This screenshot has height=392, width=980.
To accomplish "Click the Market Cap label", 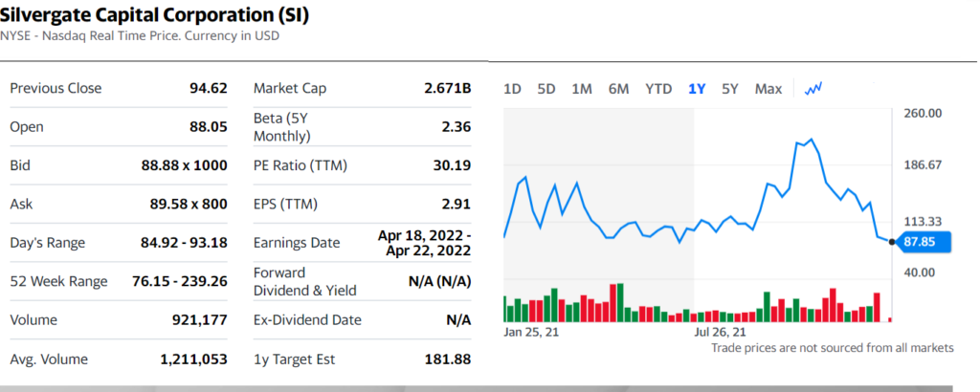I will (x=289, y=88).
